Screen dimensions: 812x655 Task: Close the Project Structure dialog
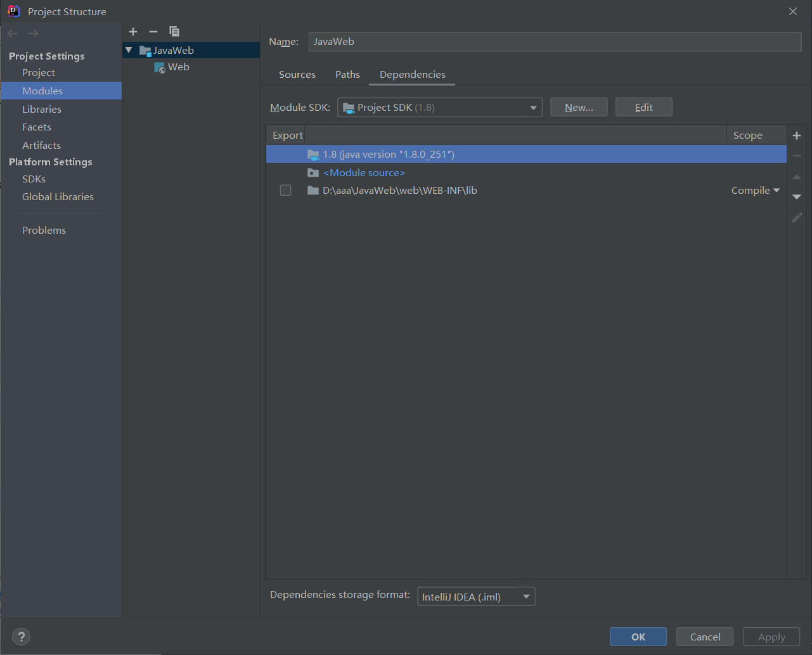coord(793,11)
